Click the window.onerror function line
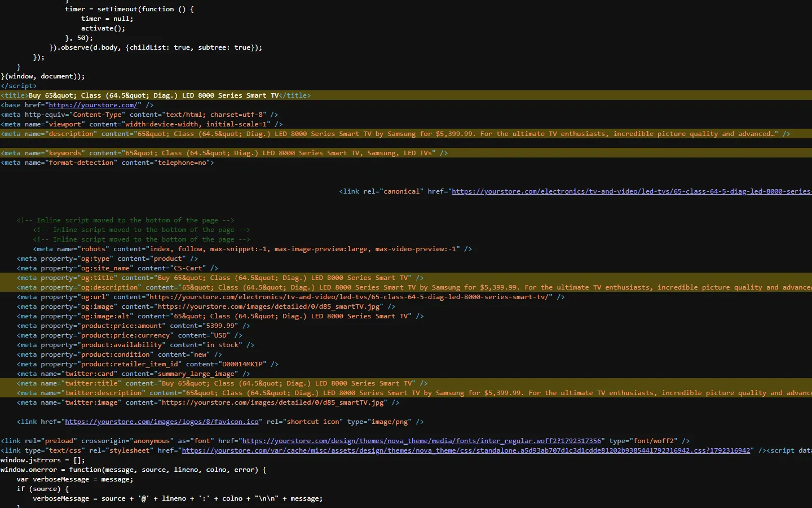The width and height of the screenshot is (812, 508). 134,470
